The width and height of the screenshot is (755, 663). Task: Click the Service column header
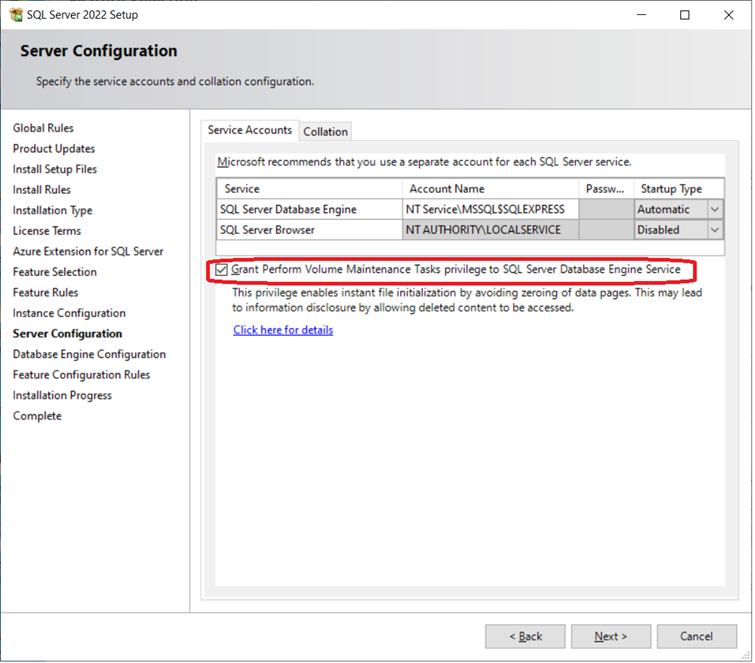310,189
